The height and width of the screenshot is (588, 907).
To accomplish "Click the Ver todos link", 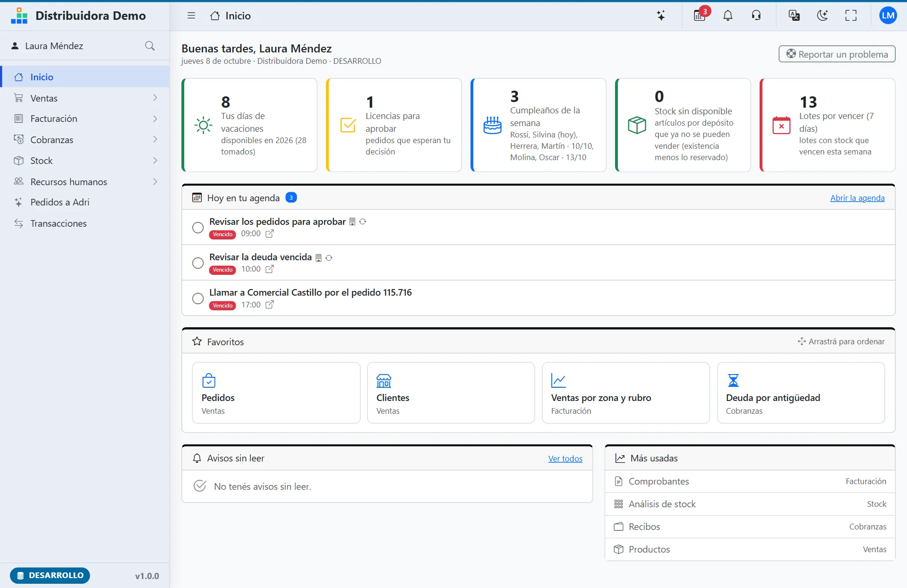I will click(565, 459).
